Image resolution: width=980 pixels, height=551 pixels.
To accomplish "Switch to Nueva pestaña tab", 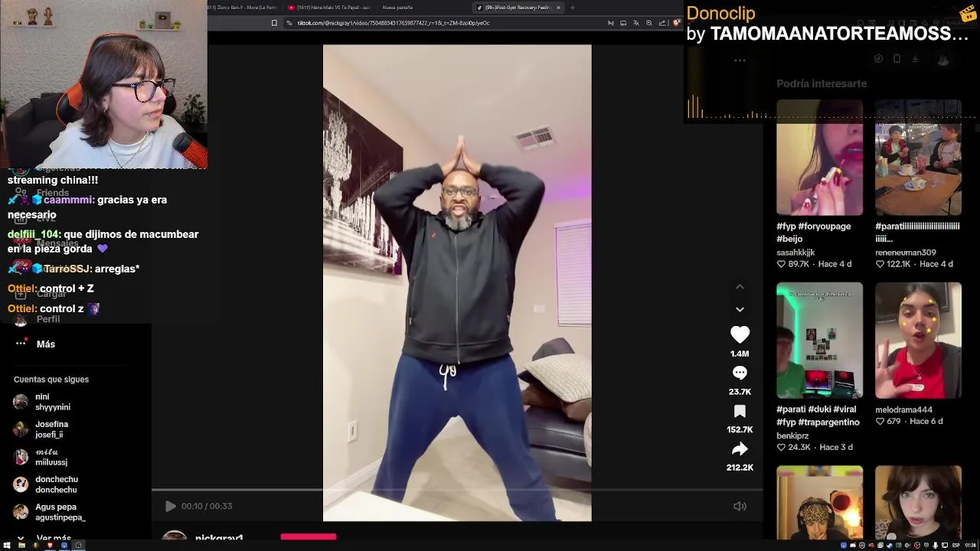I will tap(397, 8).
